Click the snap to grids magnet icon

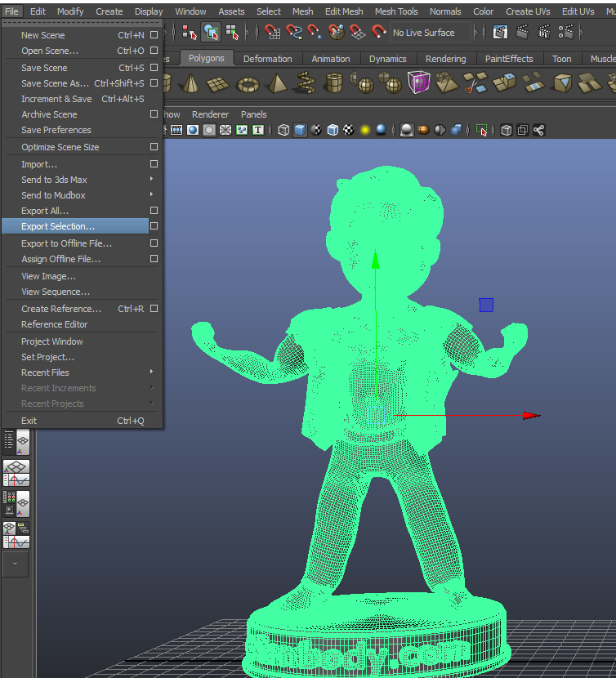click(273, 33)
